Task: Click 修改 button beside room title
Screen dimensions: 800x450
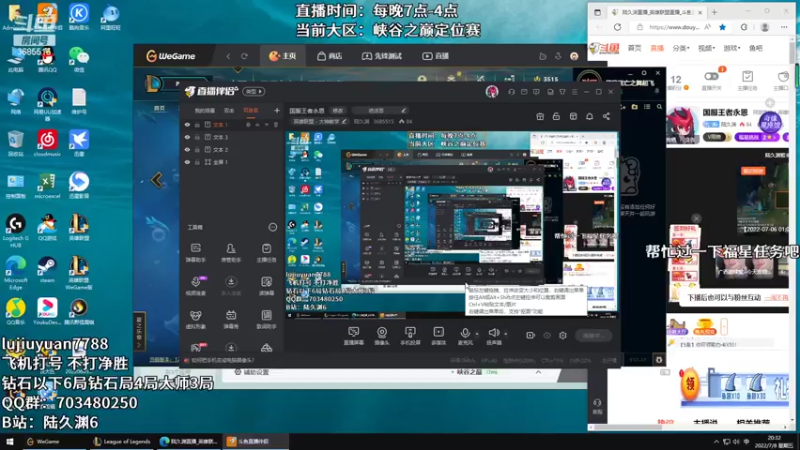Action: click(x=338, y=111)
